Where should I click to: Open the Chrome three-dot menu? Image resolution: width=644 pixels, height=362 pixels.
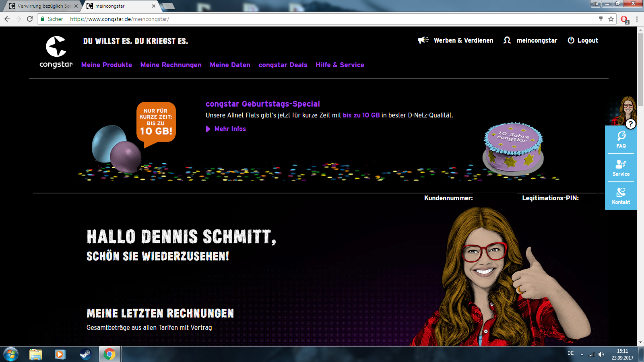coord(637,19)
